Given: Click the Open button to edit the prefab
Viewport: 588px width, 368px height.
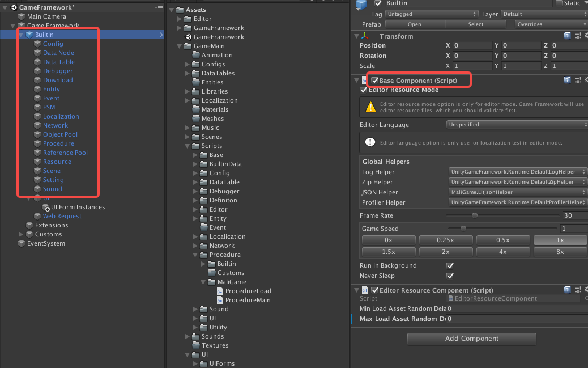Looking at the screenshot, I should (414, 24).
